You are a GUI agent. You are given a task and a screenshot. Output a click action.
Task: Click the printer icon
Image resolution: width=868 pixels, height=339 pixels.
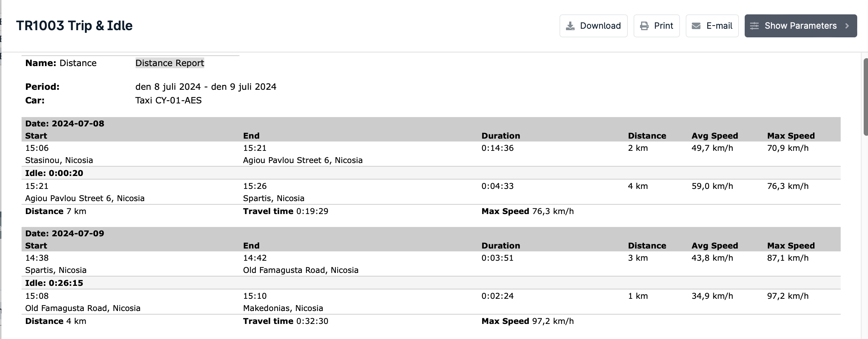(x=644, y=26)
